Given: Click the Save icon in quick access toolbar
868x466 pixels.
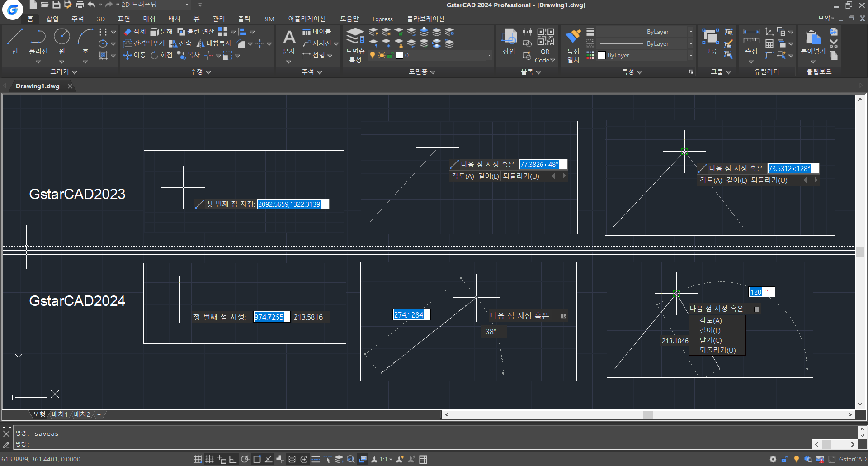Looking at the screenshot, I should 57,5.
